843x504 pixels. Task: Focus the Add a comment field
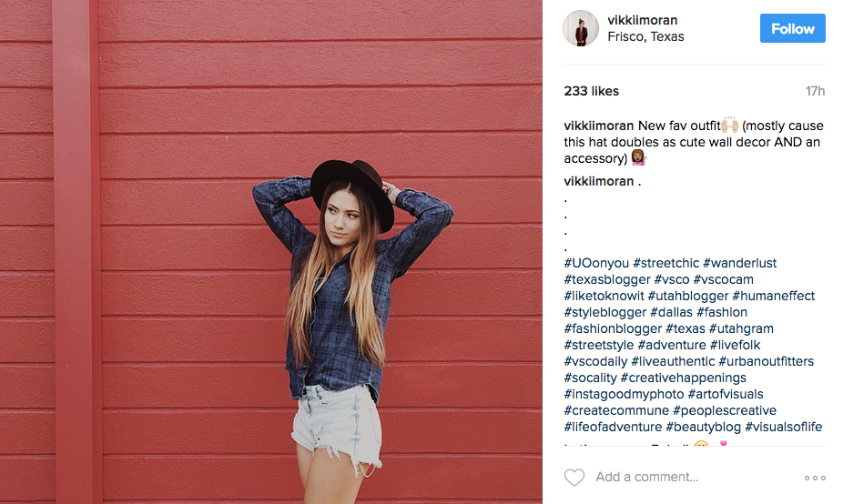point(694,477)
